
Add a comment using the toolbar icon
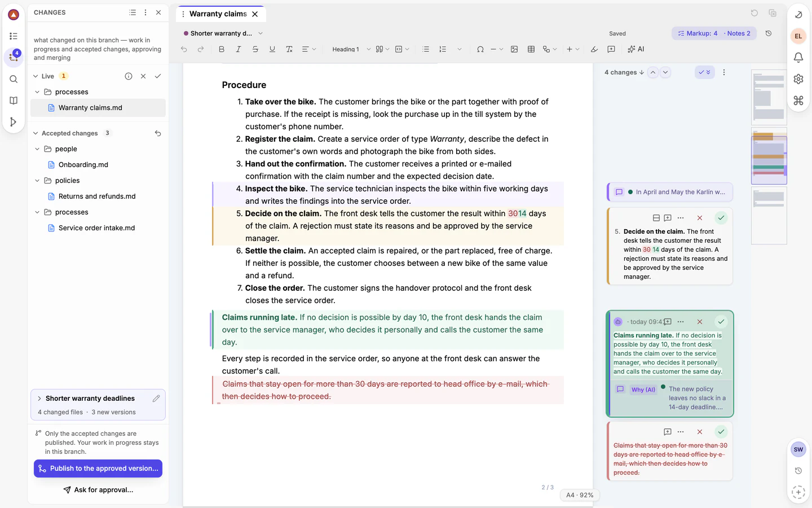pyautogui.click(x=611, y=49)
